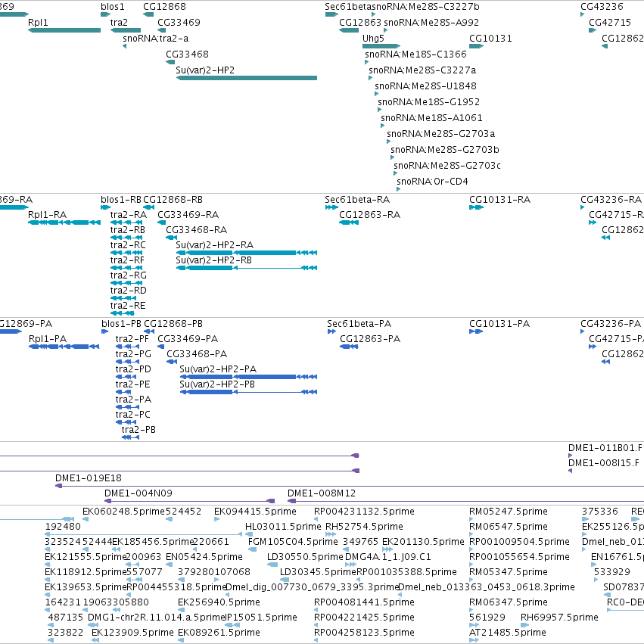
Task: Select the CG10131-PA protein label
Action: [x=499, y=324]
